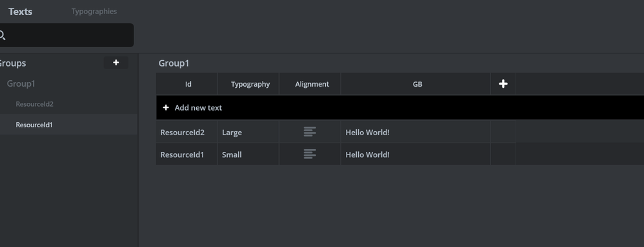The image size is (644, 247).
Task: Edit GB text for ResourceId2 row
Action: (x=416, y=132)
